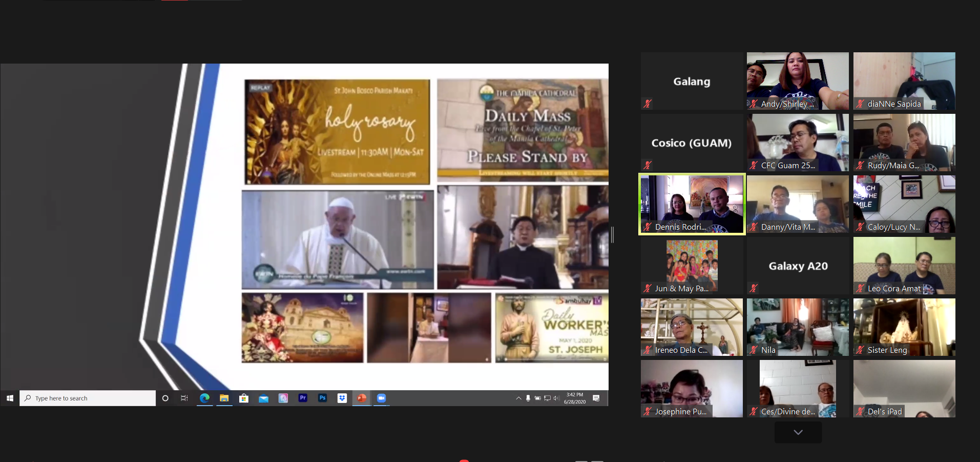Select the CFC Guam 25 video tile

pyautogui.click(x=798, y=143)
